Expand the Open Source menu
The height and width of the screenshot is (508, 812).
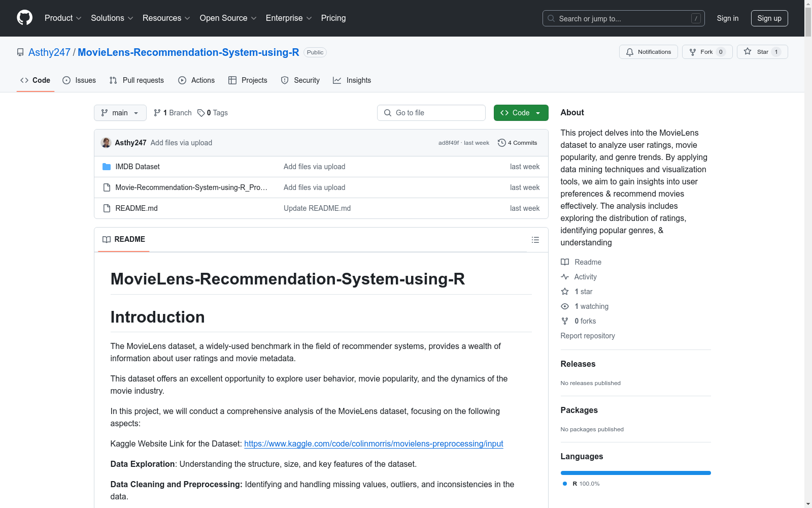click(x=228, y=18)
